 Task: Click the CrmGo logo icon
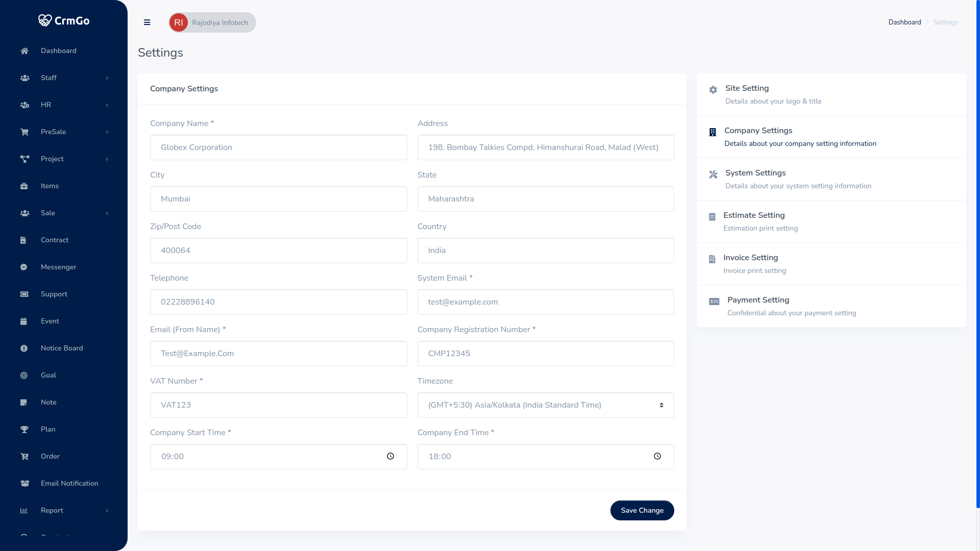click(x=45, y=20)
